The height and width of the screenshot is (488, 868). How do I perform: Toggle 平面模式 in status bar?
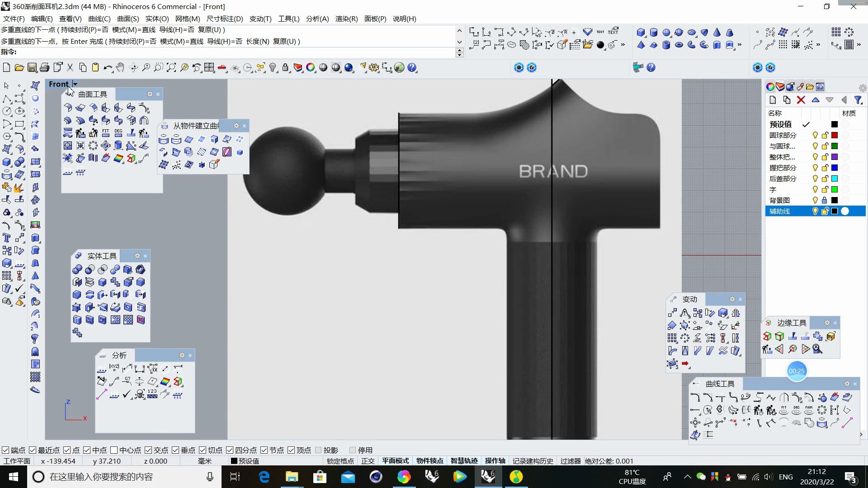[x=395, y=461]
